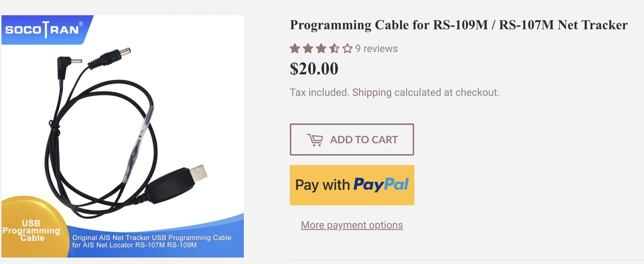Viewport: 644px width, 264px height.
Task: Click the empty fifth rating star
Action: click(x=347, y=48)
